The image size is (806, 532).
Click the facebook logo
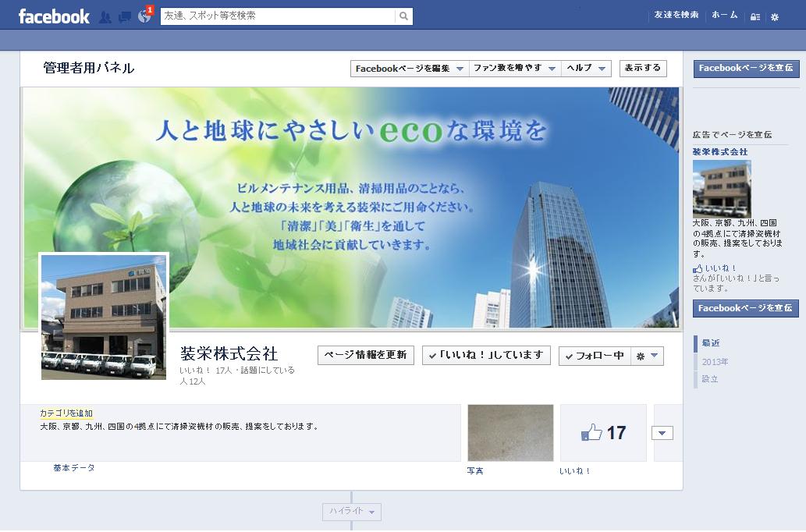pos(54,16)
